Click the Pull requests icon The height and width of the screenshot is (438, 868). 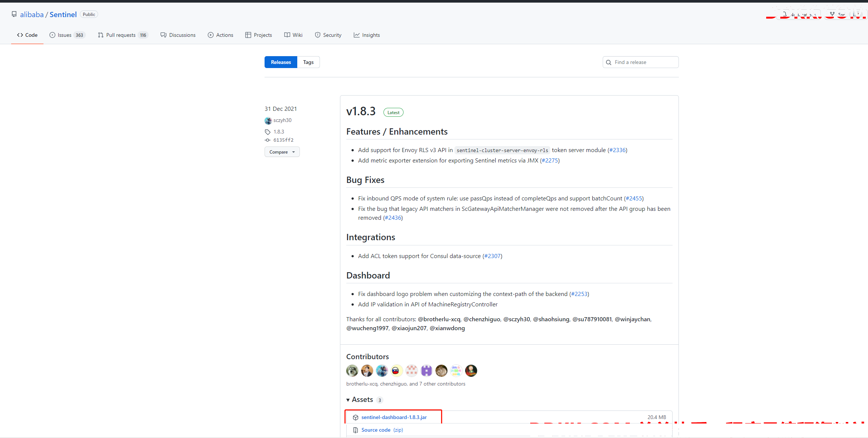101,35
